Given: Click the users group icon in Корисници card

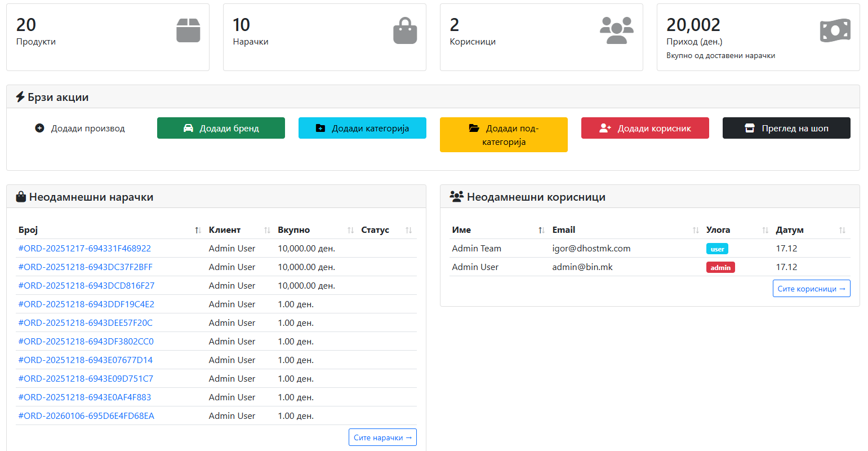Looking at the screenshot, I should click(616, 30).
